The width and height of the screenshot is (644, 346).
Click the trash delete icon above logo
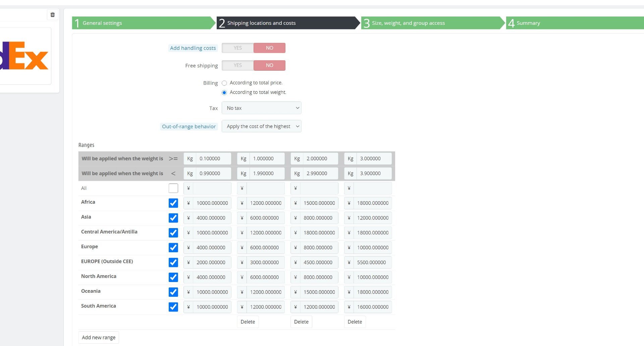point(52,15)
